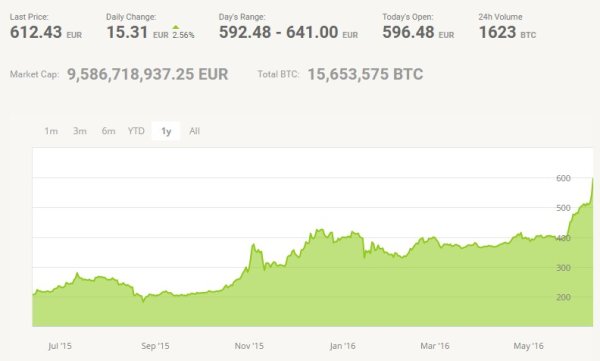
Task: Click the active 1y range tab
Action: pos(166,131)
